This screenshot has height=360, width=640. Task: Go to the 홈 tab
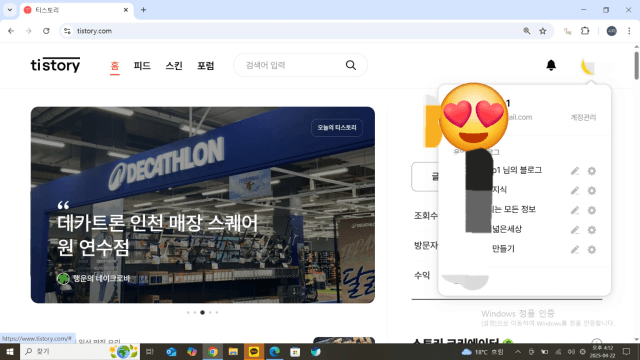click(x=115, y=66)
